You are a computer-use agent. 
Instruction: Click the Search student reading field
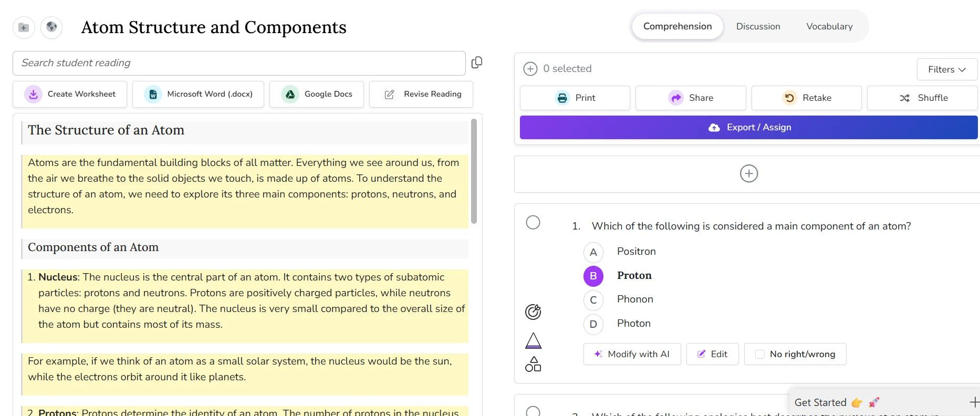pos(239,63)
